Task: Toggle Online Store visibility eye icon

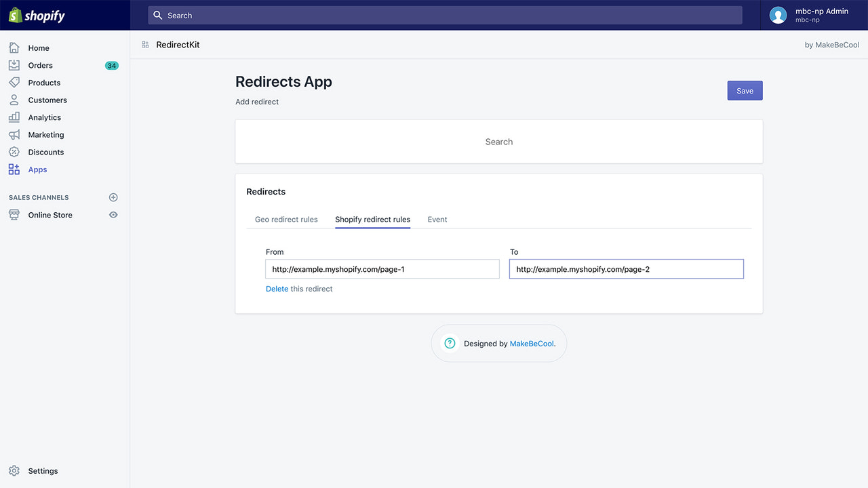Action: click(x=113, y=215)
